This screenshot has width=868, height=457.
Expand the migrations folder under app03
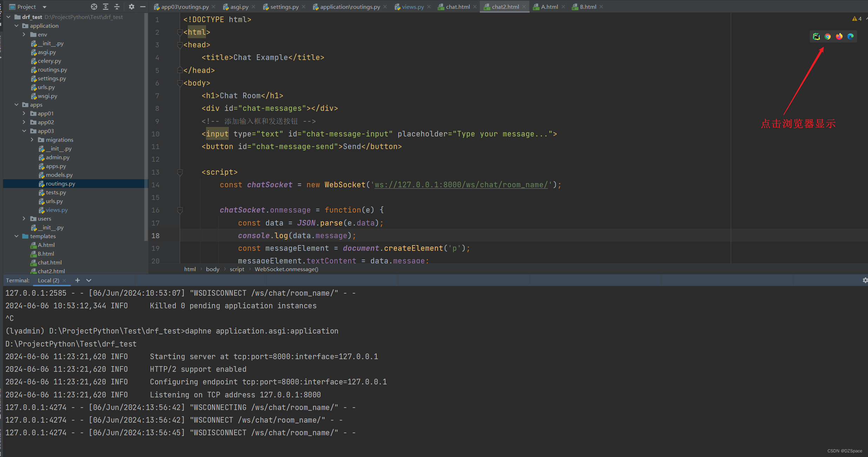coord(32,140)
